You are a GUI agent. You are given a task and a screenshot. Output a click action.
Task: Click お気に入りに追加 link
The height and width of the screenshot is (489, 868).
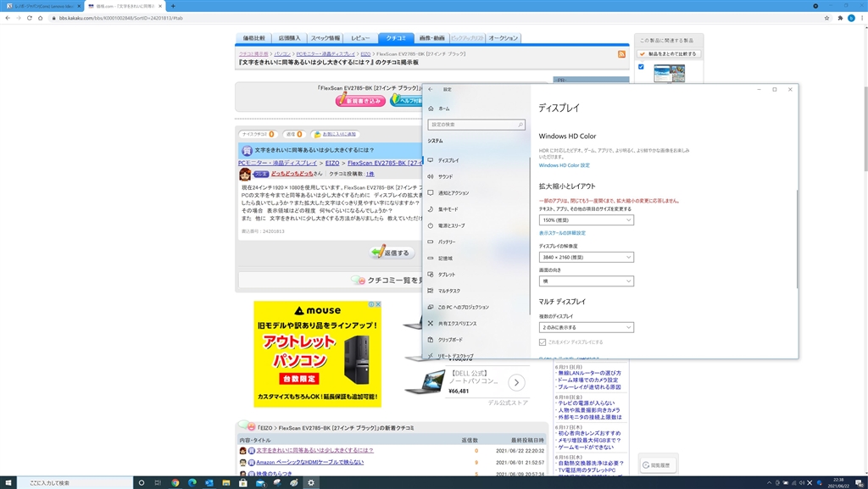[339, 134]
